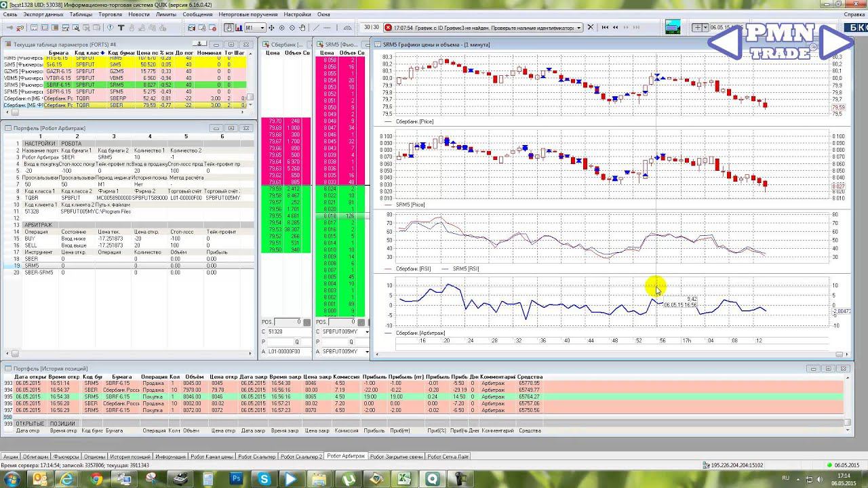Click the POS quantity field in Sberbank order book
This screenshot has width=868, height=488.
click(x=288, y=322)
